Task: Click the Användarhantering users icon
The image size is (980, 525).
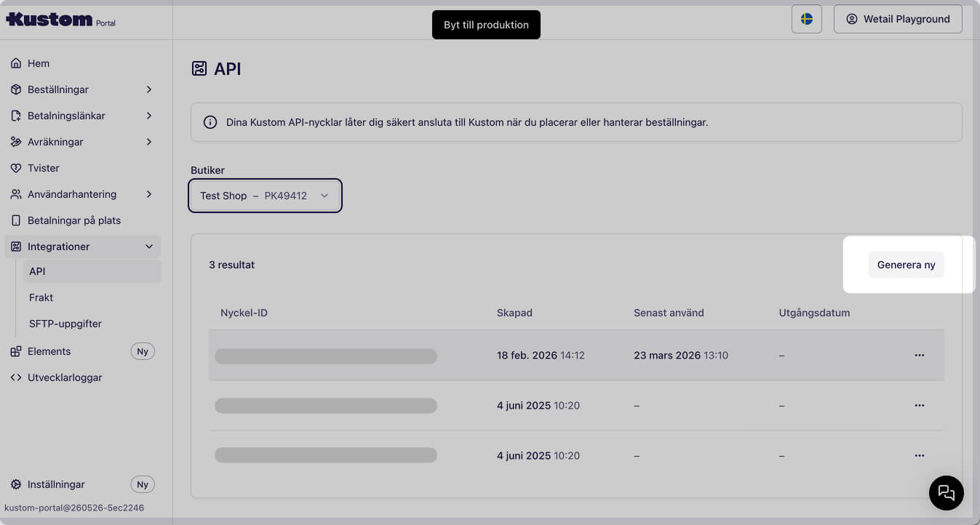Action: 16,194
